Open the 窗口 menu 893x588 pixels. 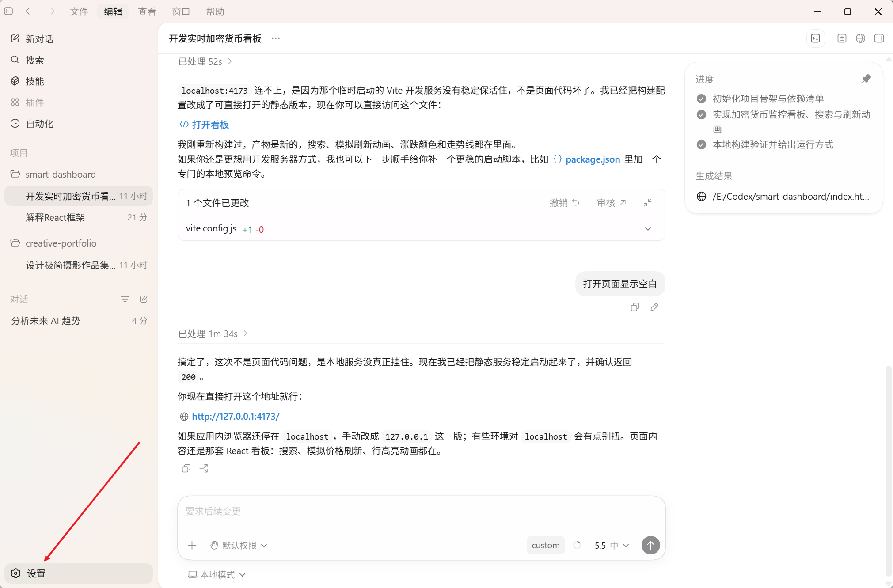(x=181, y=11)
